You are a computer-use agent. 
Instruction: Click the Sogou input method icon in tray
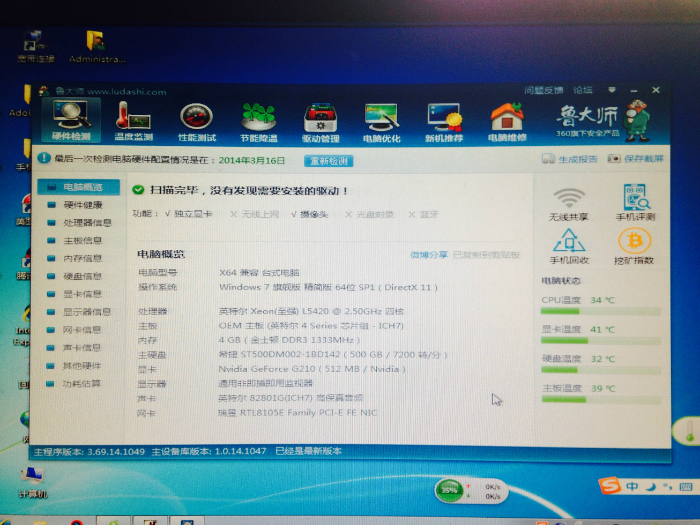click(x=609, y=486)
